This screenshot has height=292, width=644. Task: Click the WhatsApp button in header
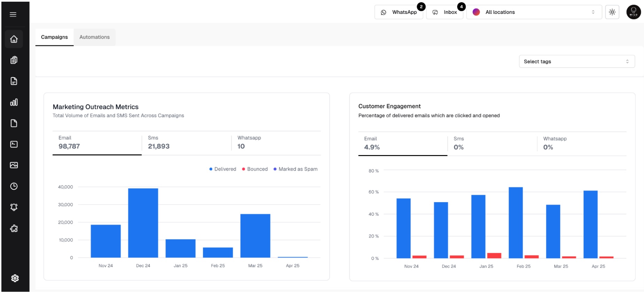click(x=399, y=12)
